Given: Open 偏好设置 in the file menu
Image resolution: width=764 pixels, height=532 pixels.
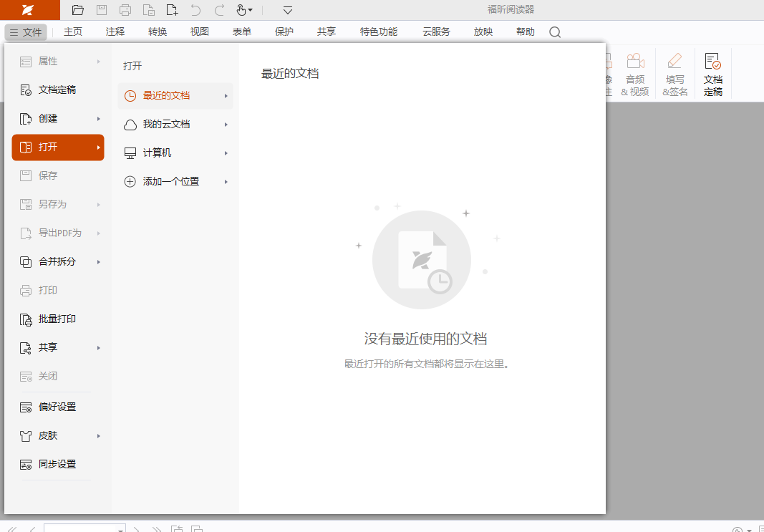Looking at the screenshot, I should click(x=57, y=407).
